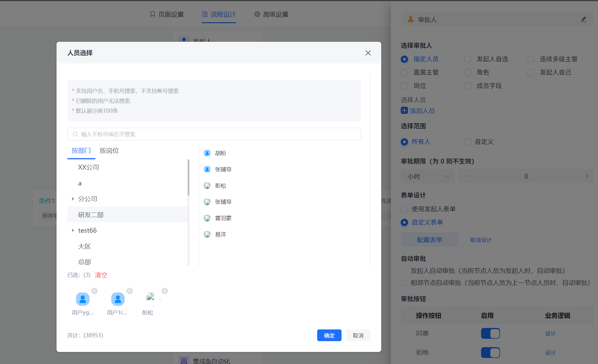Click the magnifier icon in the search box
The height and width of the screenshot is (364, 598).
pyautogui.click(x=75, y=134)
